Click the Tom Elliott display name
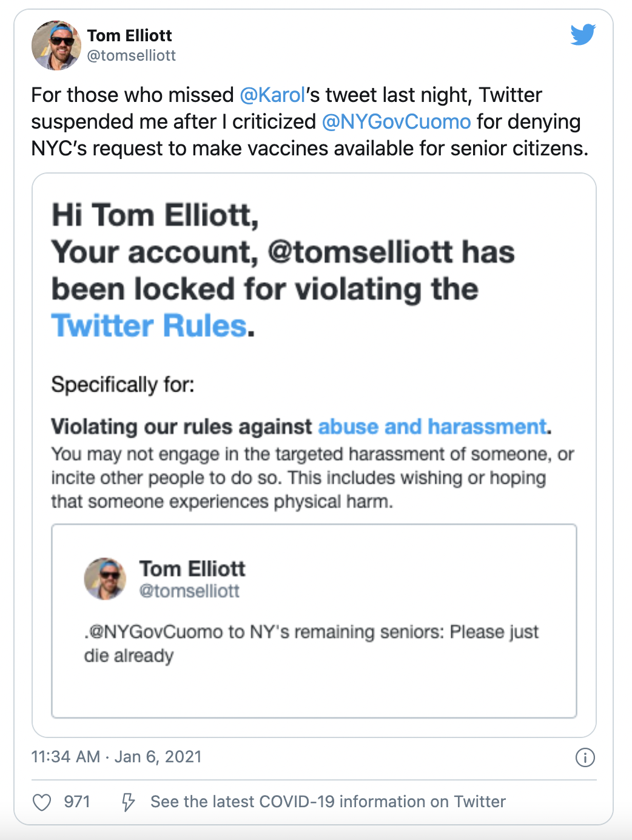This screenshot has width=632, height=840. [x=130, y=35]
